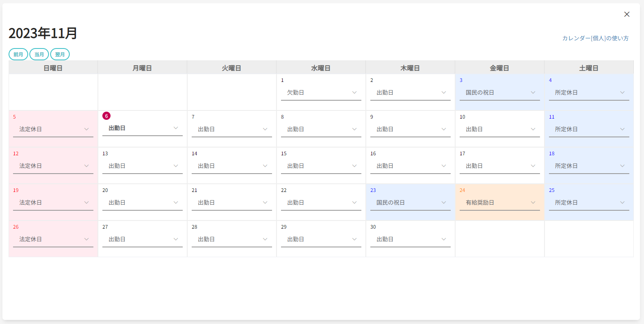Expand the 欠勤日 dropdown on November 1
644x324 pixels.
click(321, 93)
